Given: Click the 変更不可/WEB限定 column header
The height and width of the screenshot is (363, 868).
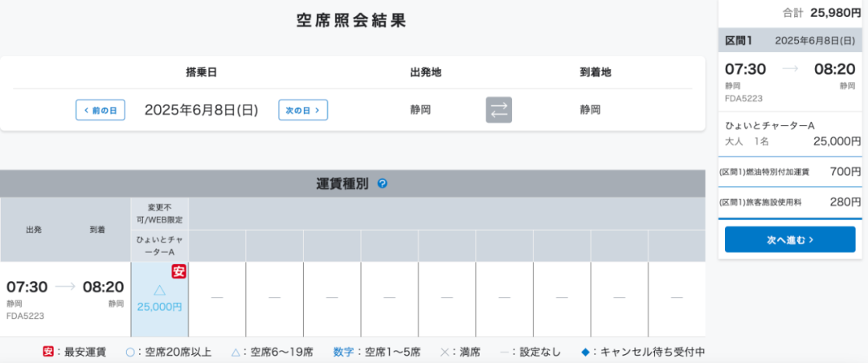Looking at the screenshot, I should [x=160, y=213].
